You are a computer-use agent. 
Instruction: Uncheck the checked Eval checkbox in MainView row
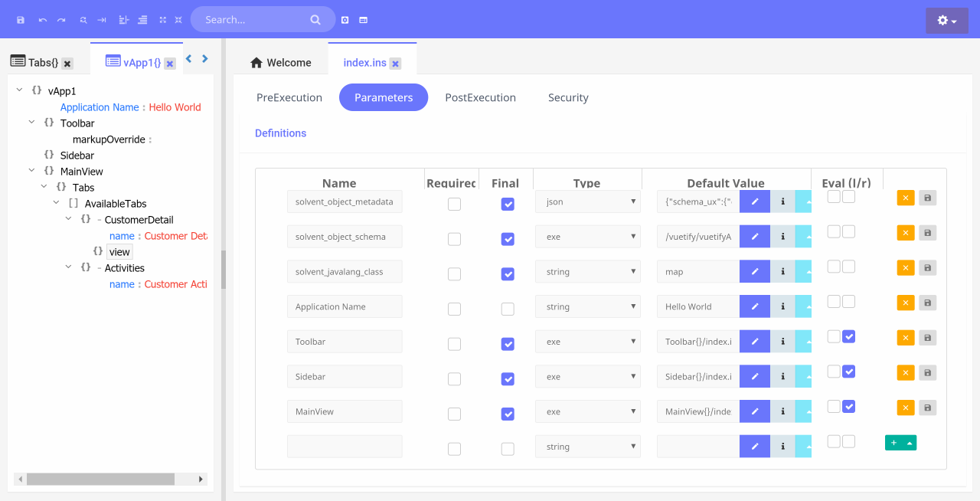[848, 406]
